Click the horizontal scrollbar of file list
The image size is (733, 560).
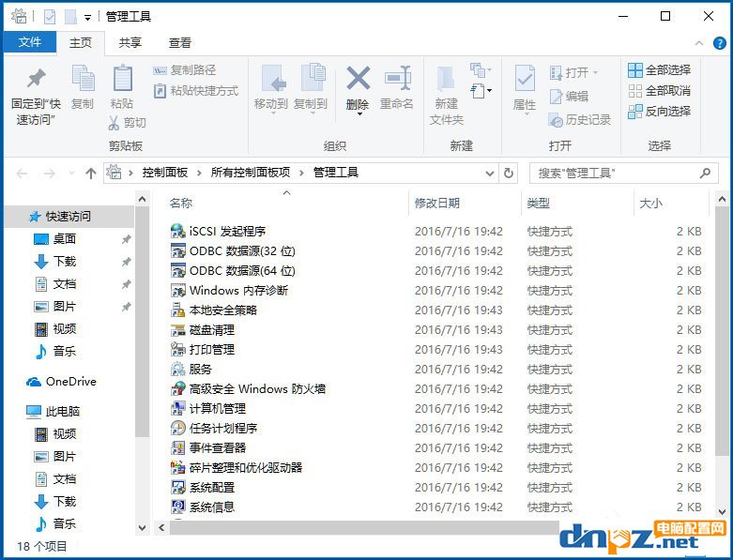click(x=364, y=528)
